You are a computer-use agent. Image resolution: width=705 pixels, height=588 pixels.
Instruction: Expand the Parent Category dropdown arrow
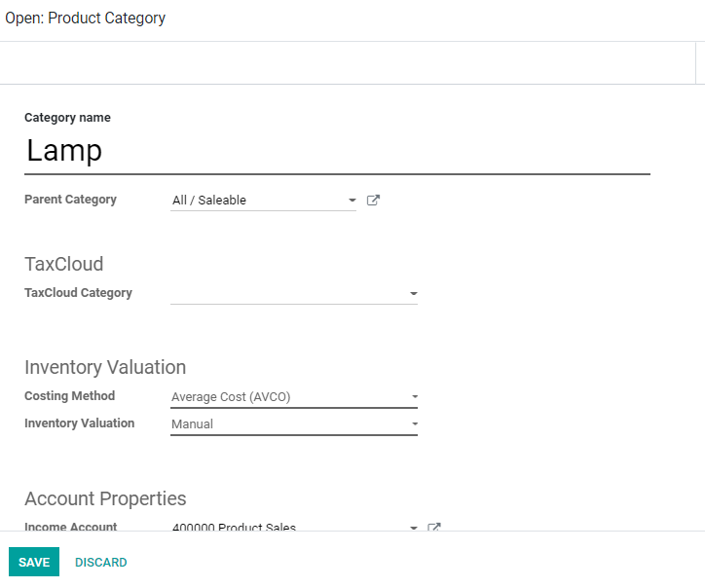tap(352, 201)
